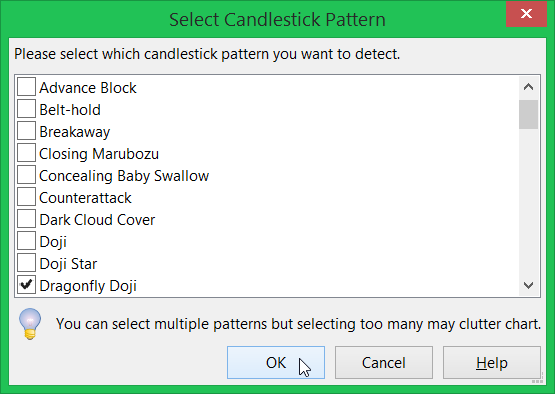Enable the Belt-hold pattern checkbox
This screenshot has width=555, height=394.
point(26,109)
